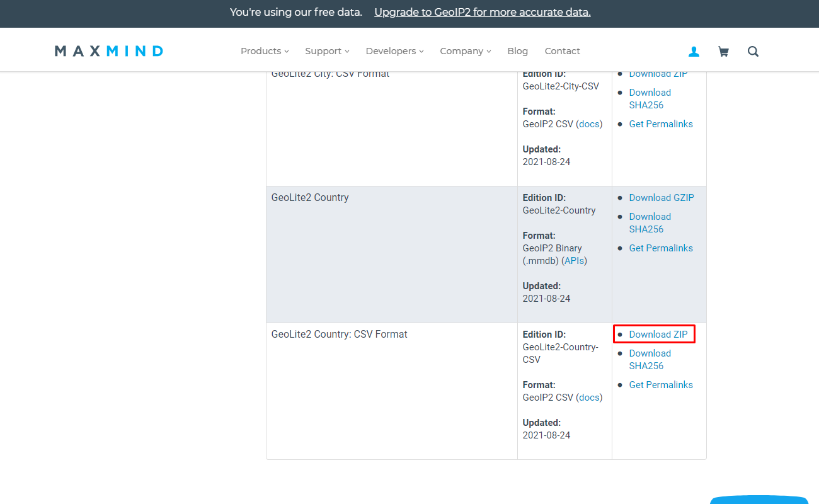
Task: Open APIs link in GeoLite2 Country format
Action: 575,261
